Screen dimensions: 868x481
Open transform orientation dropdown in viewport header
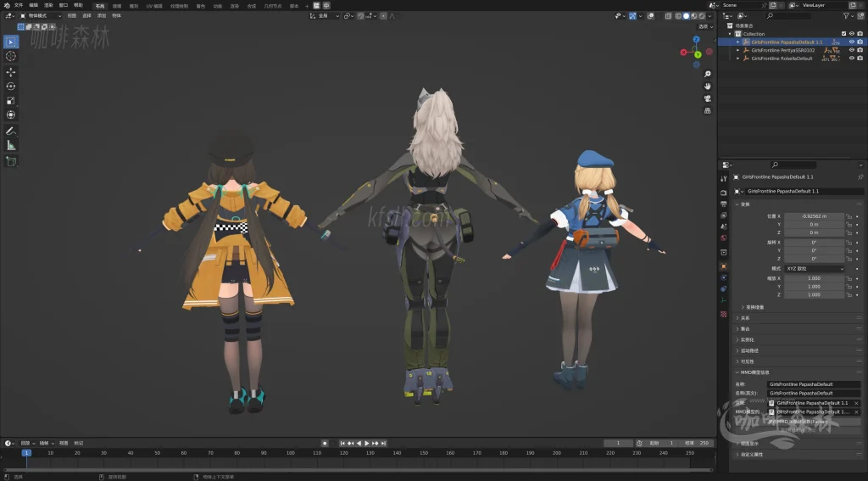coord(325,16)
